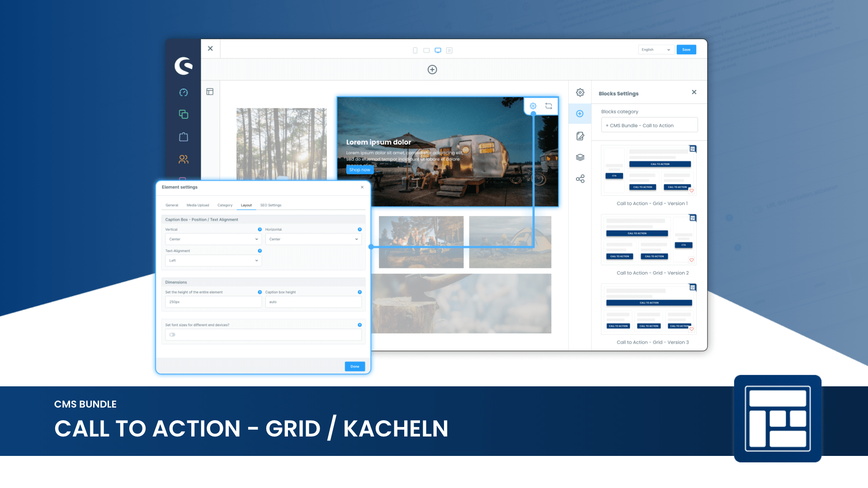Switch to tablet viewport preview
Image resolution: width=868 pixels, height=488 pixels.
click(x=426, y=50)
